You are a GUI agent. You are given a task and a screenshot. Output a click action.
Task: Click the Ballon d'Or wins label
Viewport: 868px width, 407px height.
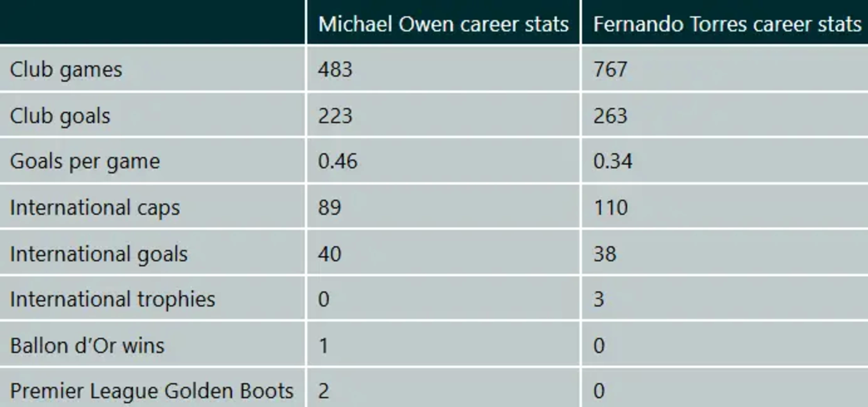[x=87, y=346]
